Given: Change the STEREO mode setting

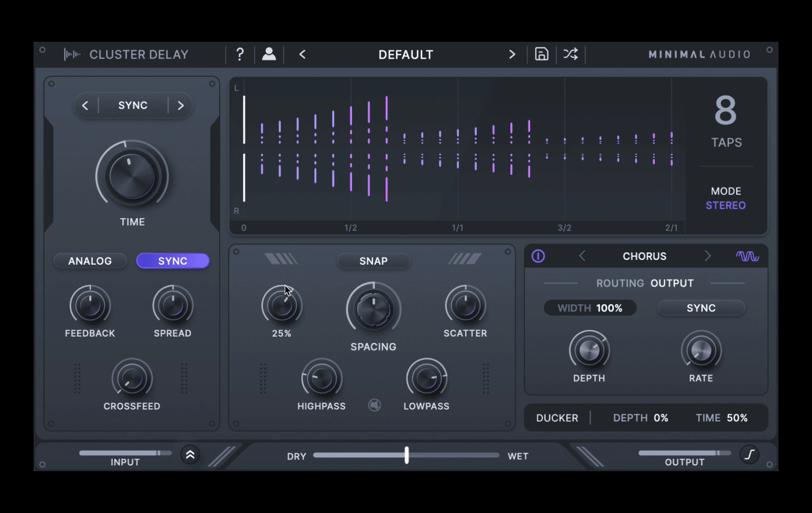Looking at the screenshot, I should (x=726, y=205).
